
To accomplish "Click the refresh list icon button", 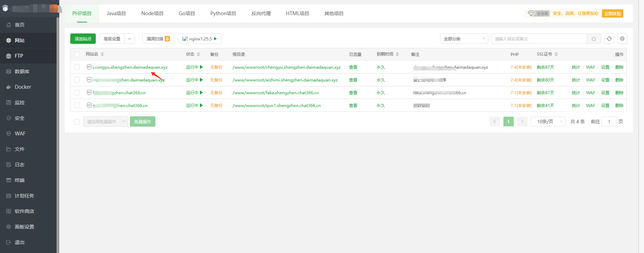I will click(609, 39).
